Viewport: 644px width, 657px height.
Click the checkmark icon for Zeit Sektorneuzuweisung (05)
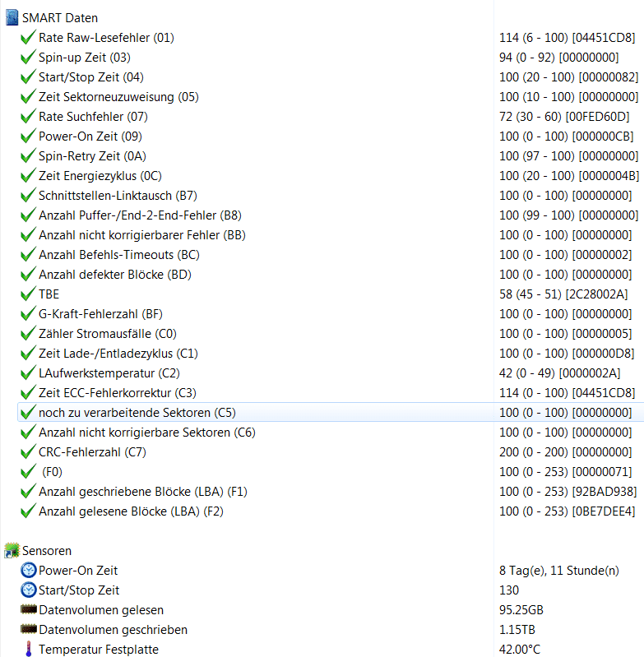pos(28,96)
